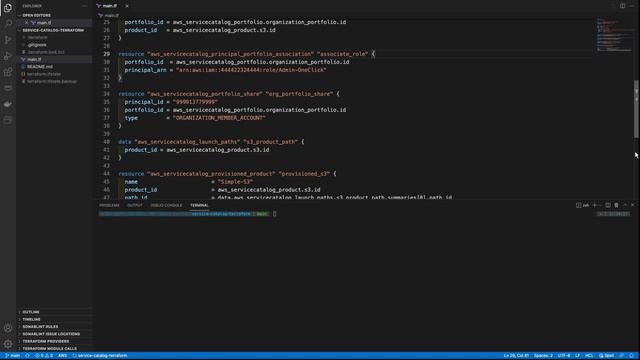Screen dimensions: 640x360
Task: Select the Terminal panel tab
Action: point(199,205)
